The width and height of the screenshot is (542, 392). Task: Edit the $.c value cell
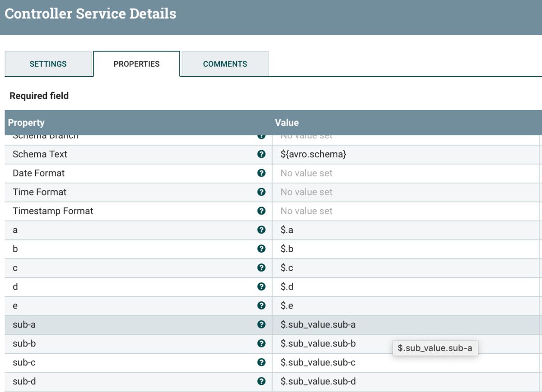pyautogui.click(x=406, y=268)
